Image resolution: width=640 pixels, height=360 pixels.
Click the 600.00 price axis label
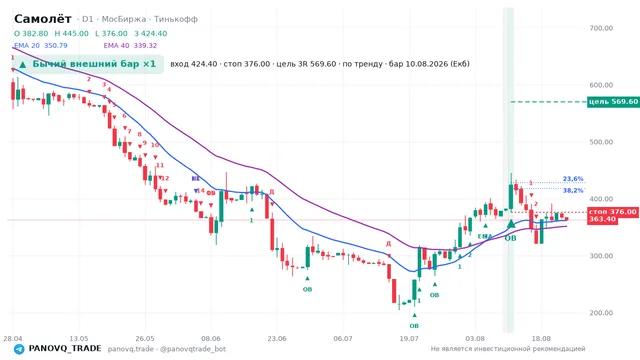tap(601, 85)
